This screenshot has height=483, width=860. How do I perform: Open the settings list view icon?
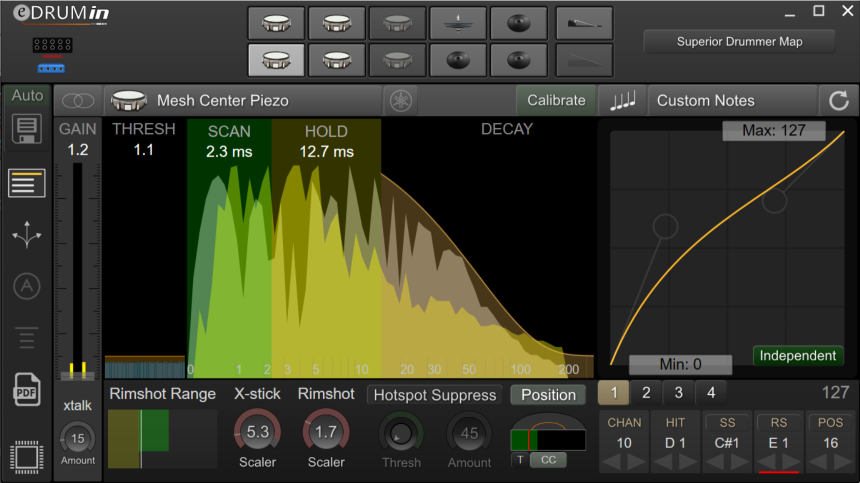point(26,183)
